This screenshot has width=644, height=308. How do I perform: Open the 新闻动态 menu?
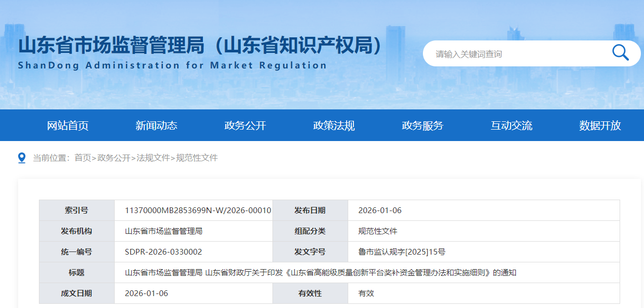[157, 125]
